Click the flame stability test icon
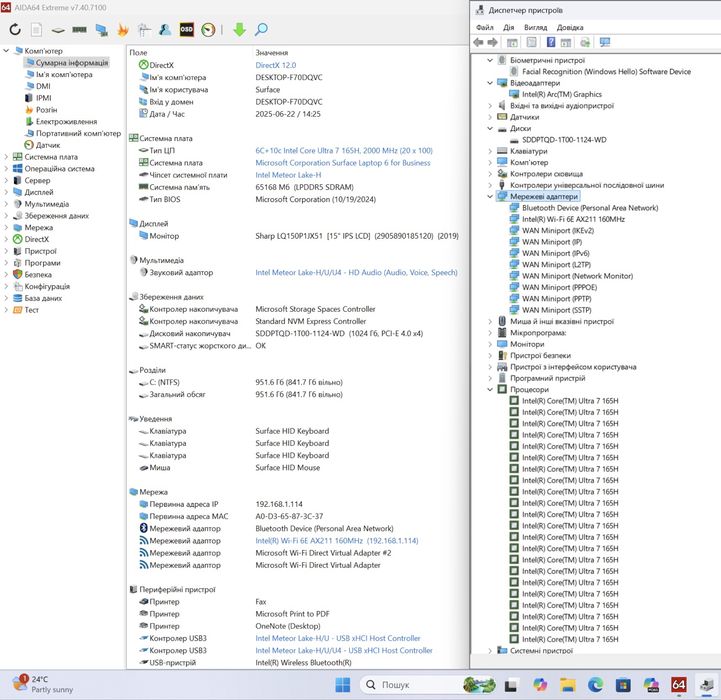This screenshot has width=721, height=700. (122, 30)
